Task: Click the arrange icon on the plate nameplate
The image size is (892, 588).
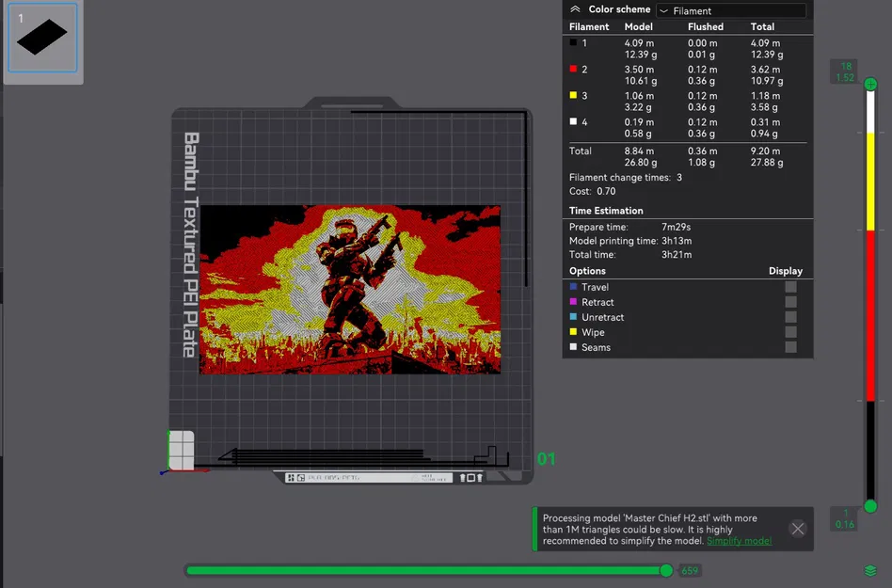Action: 291,477
